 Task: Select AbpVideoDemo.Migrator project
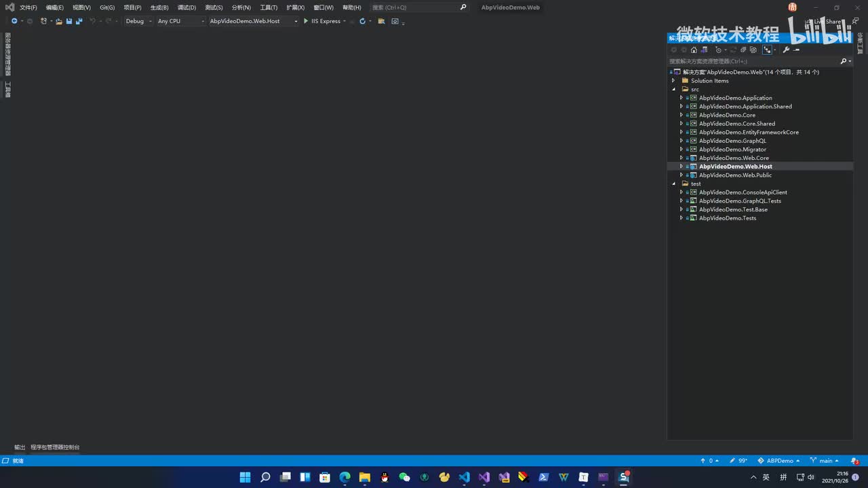click(732, 149)
